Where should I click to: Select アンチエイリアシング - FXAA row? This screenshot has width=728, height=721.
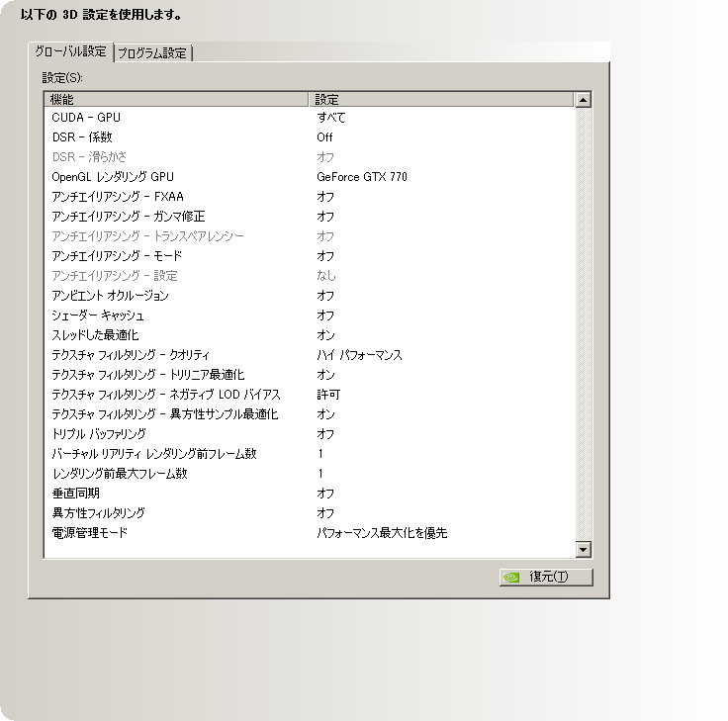click(310, 197)
